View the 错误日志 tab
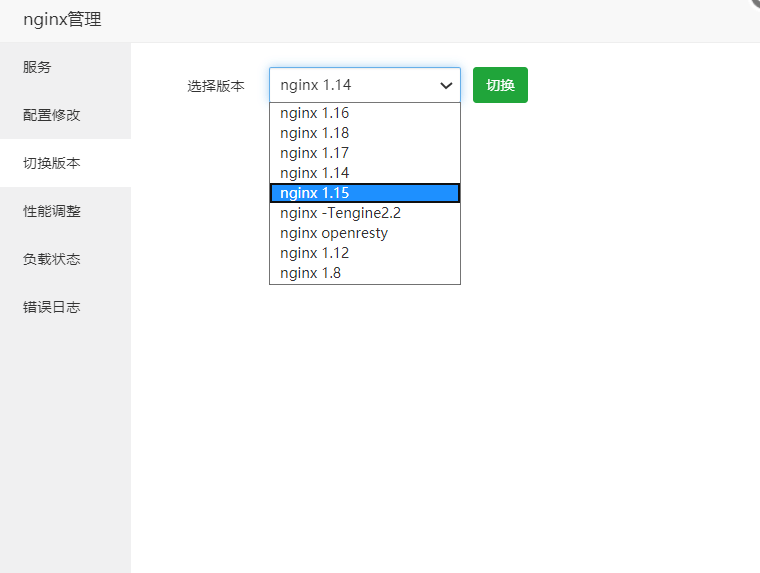Screen dimensions: 760x573 [65, 307]
